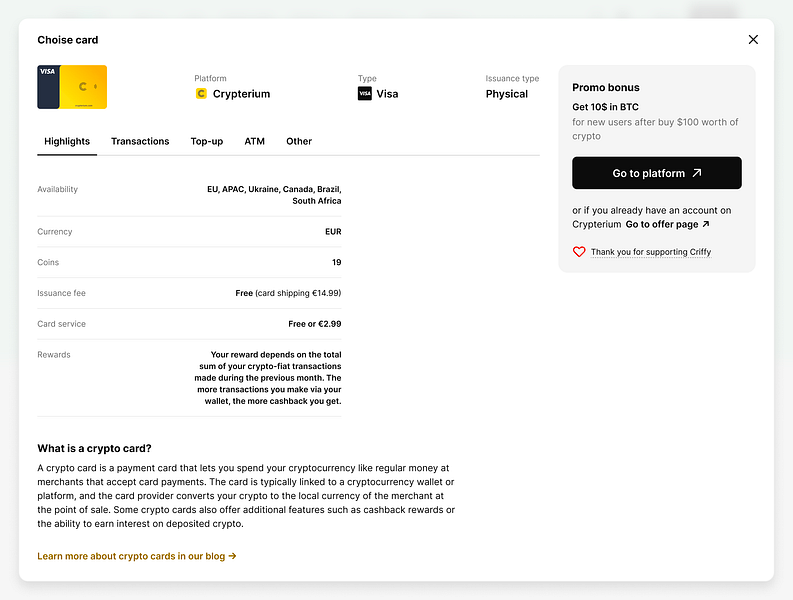Click the Visa type logo icon
The image size is (793, 600).
tap(365, 94)
